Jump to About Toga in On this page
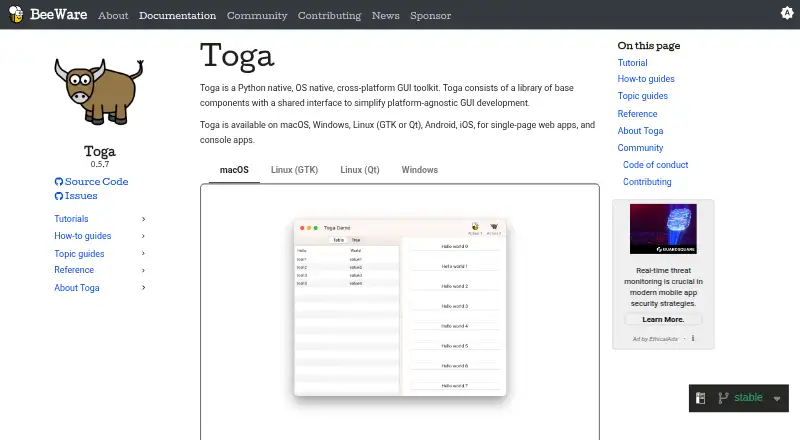 point(640,131)
